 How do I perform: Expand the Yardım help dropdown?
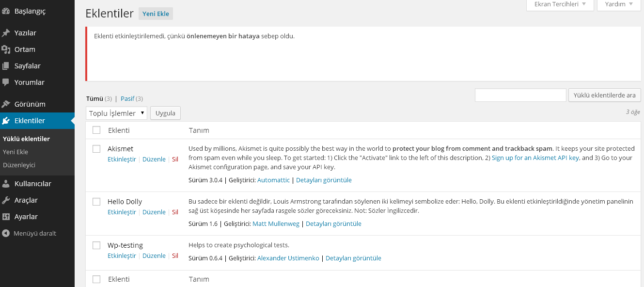[619, 4]
